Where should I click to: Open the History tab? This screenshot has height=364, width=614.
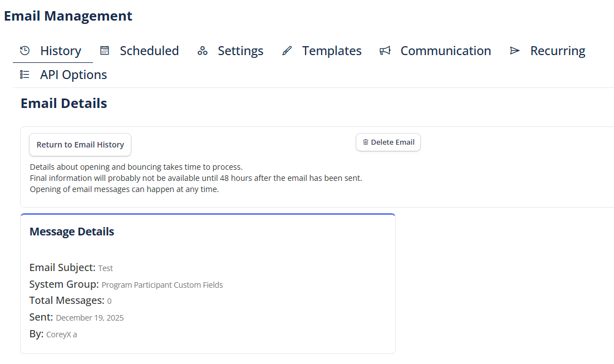(x=60, y=51)
